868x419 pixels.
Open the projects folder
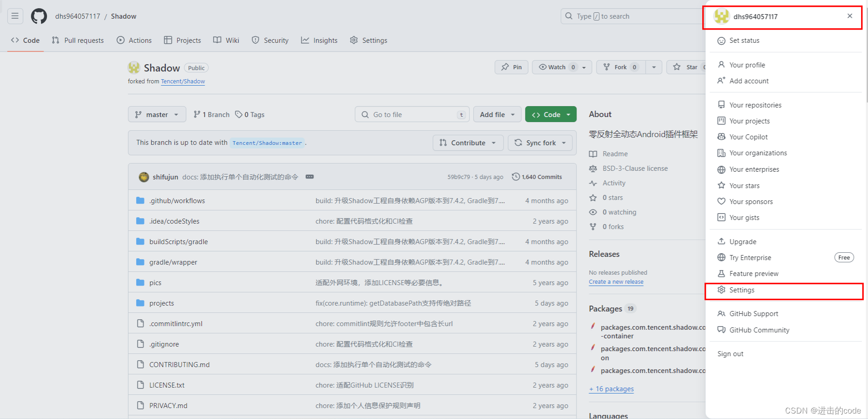161,303
